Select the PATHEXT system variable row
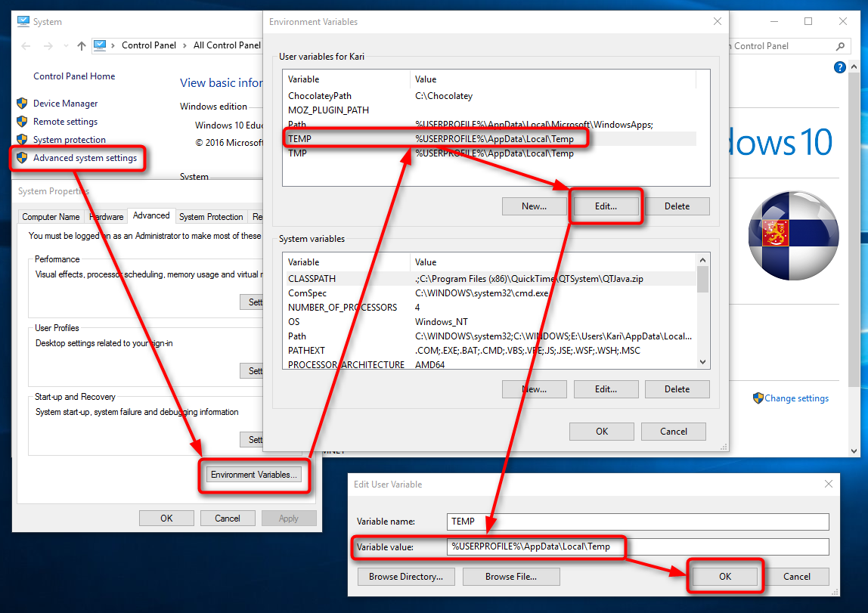Viewport: 868px width, 613px height. click(x=489, y=351)
